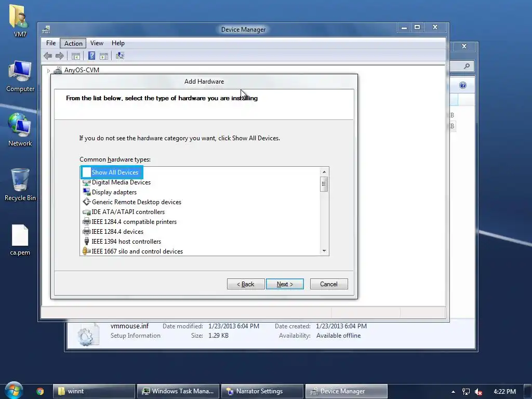The height and width of the screenshot is (399, 532).
Task: Open the Action menu
Action: click(73, 44)
